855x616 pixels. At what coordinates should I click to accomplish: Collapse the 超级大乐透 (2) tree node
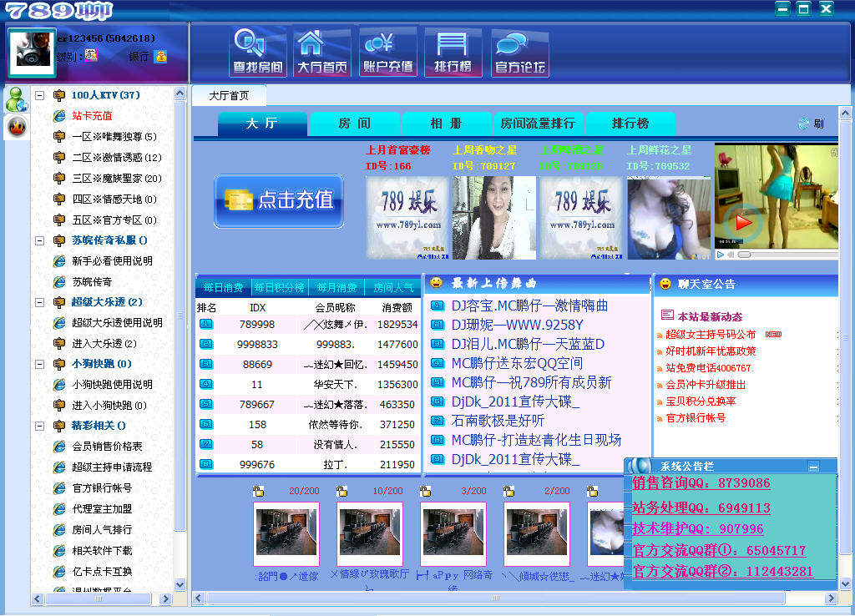click(39, 302)
